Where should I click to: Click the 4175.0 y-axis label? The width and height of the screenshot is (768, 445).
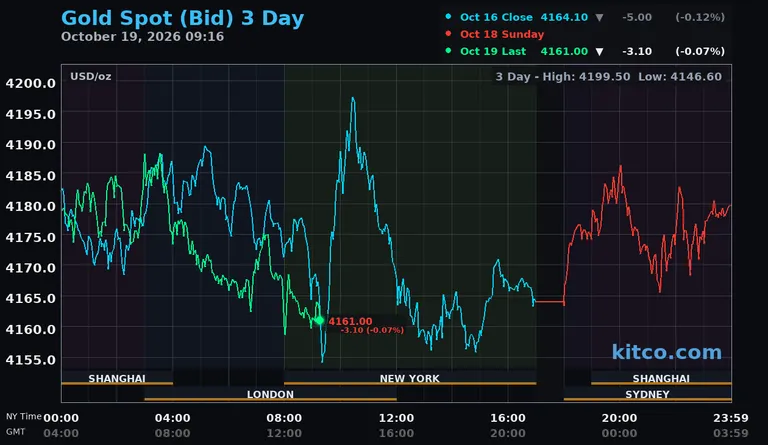click(x=30, y=237)
